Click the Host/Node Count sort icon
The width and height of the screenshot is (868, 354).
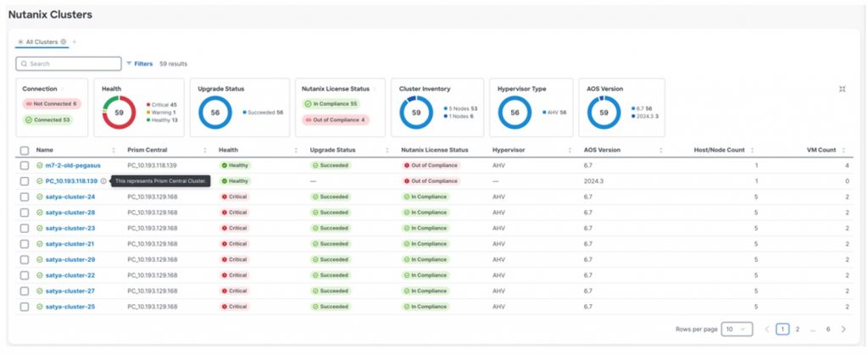coord(753,150)
